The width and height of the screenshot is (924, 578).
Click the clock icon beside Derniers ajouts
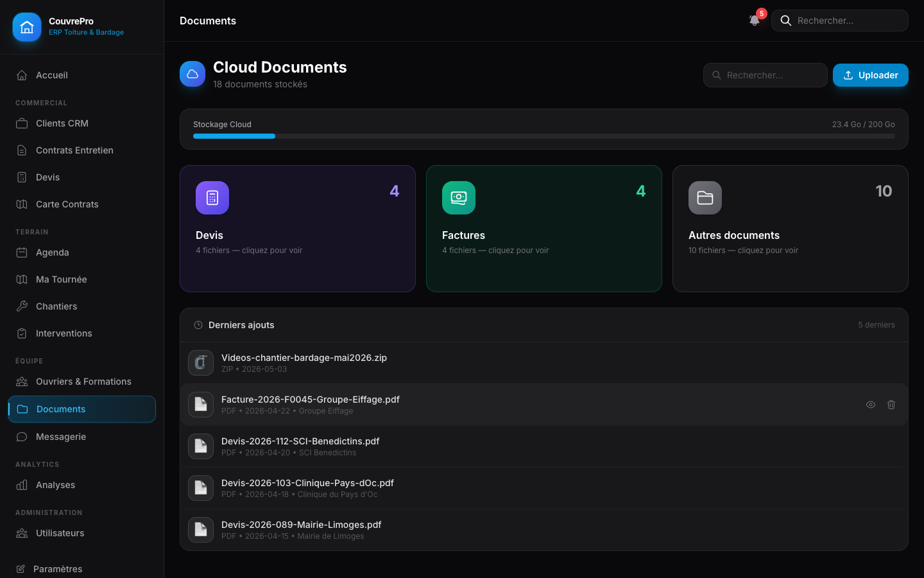(x=198, y=325)
